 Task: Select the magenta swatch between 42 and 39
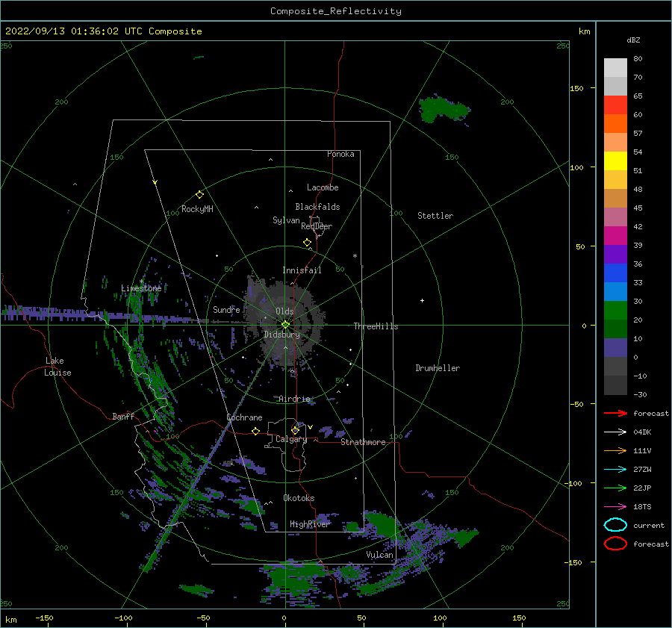pos(615,236)
